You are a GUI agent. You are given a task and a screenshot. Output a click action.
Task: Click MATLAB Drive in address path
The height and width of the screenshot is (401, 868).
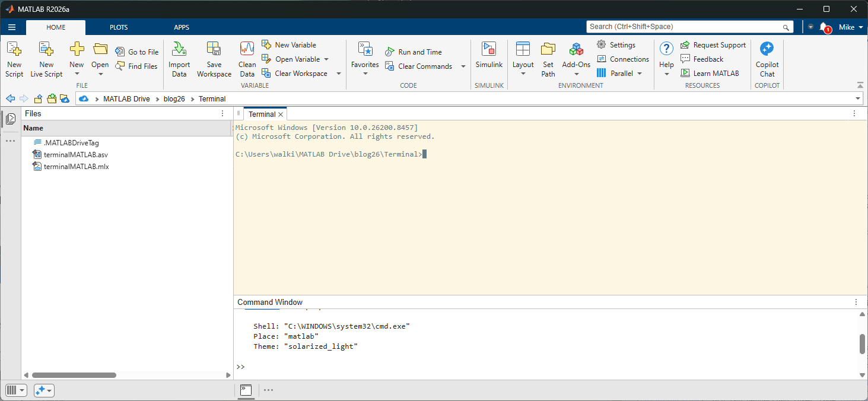[126, 99]
